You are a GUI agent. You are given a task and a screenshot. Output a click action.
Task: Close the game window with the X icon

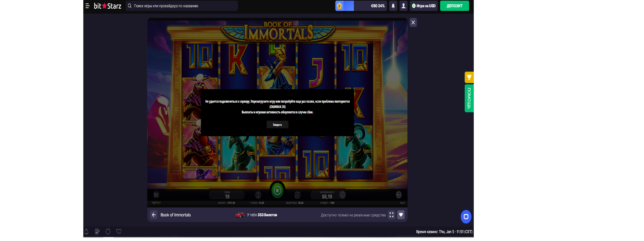[413, 22]
